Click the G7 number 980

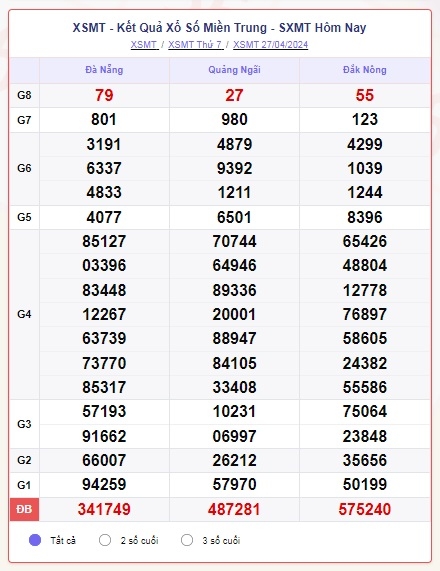coord(234,119)
